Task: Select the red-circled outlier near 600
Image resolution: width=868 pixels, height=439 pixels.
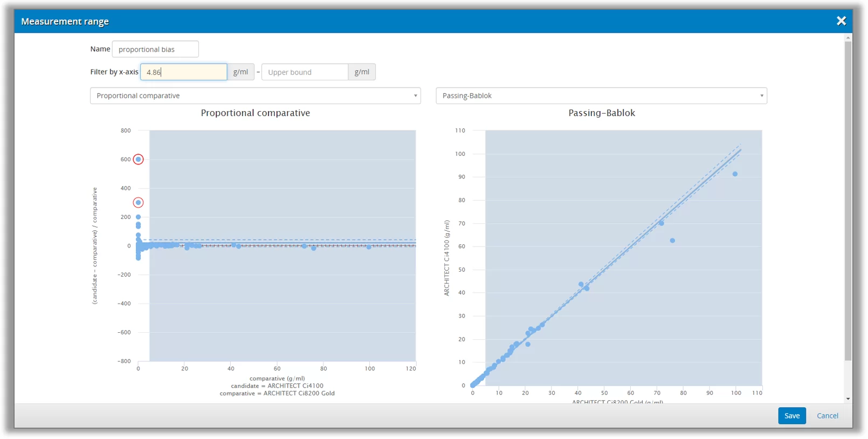Action: tap(139, 159)
